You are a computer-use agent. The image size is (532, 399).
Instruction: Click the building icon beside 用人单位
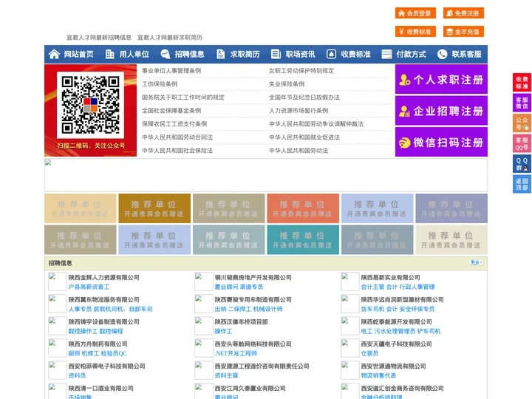109,54
